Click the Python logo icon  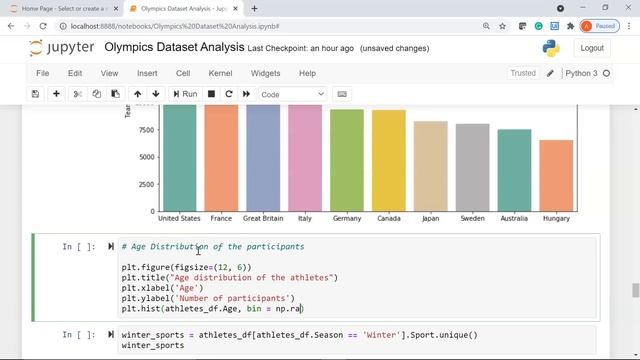(551, 48)
